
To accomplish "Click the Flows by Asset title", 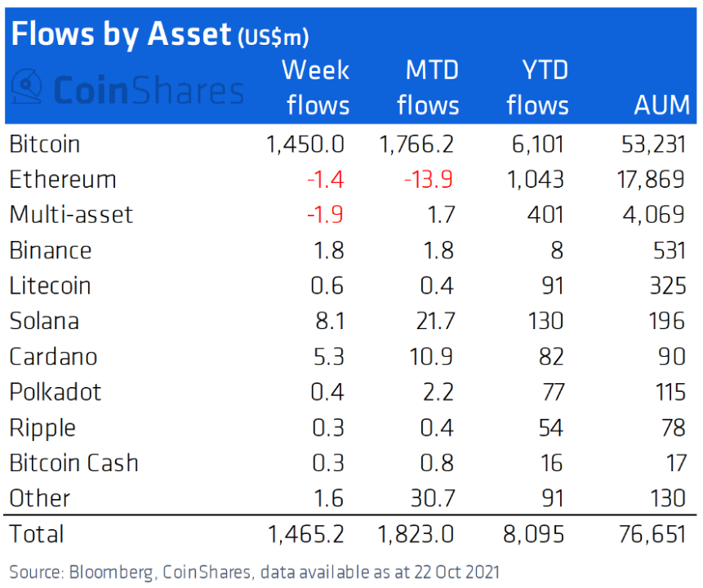I will 121,33.
